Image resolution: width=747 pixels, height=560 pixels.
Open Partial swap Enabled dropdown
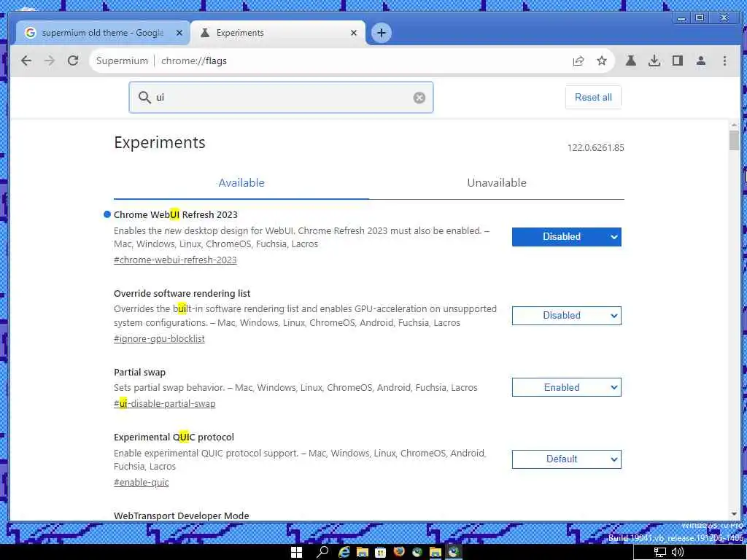[x=566, y=388]
